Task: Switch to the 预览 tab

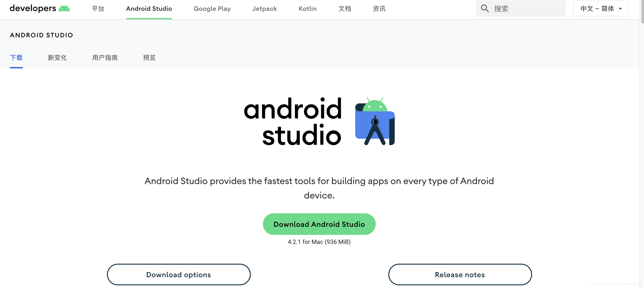Action: (x=149, y=58)
